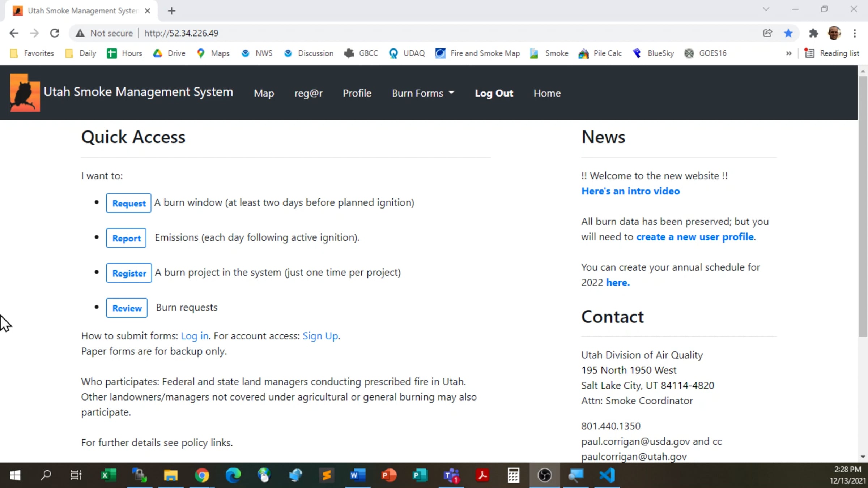Open the Smoke bookmark
868x488 pixels.
549,53
